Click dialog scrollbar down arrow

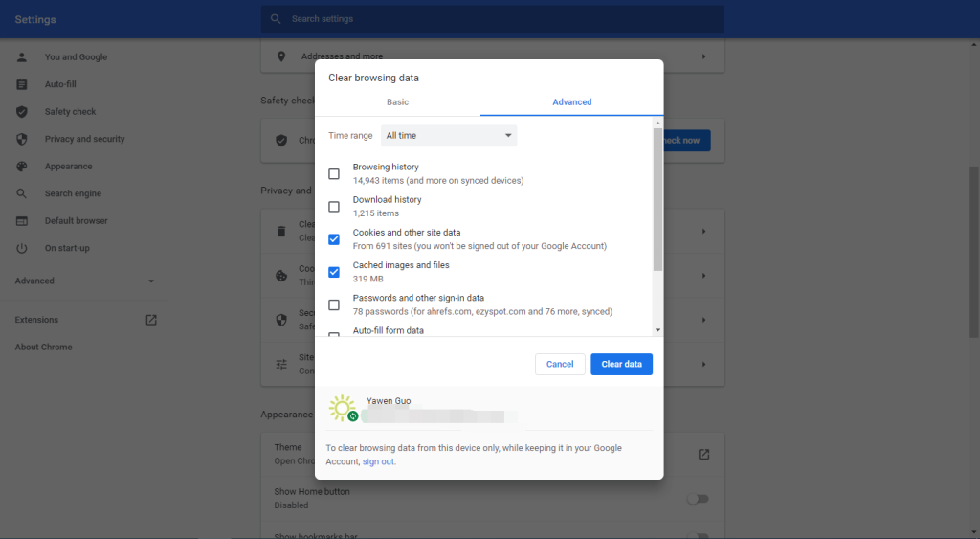click(657, 330)
